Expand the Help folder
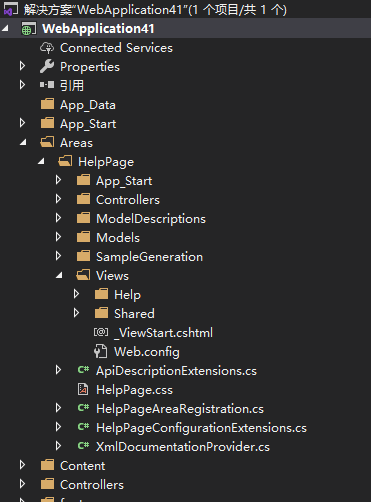Image resolution: width=371 pixels, height=502 pixels. point(76,294)
